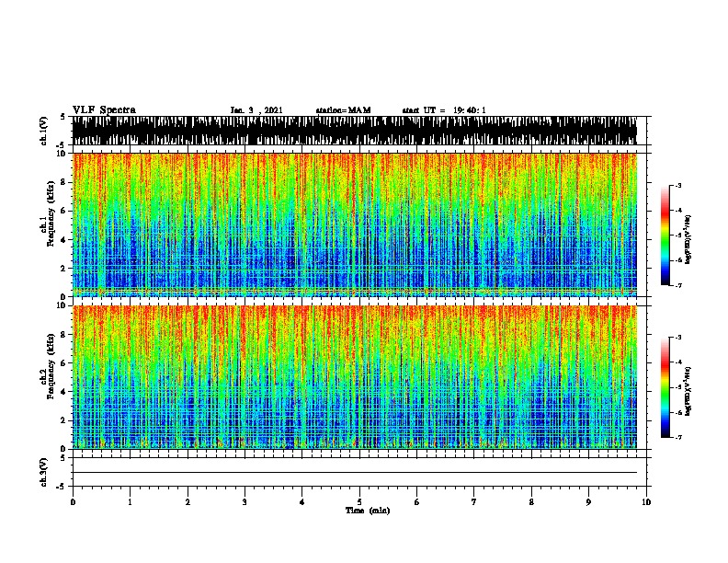Click the "-7" tick on ch.2 colorbar

click(x=677, y=438)
